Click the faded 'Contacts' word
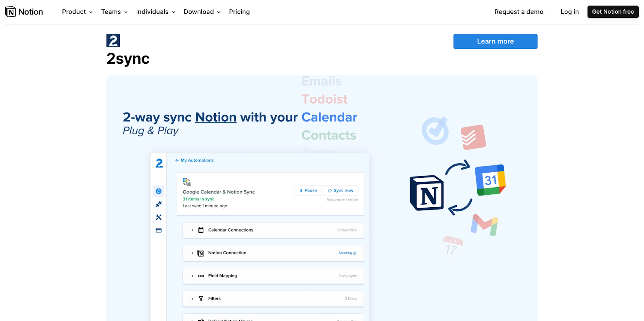This screenshot has width=644, height=321. (329, 135)
